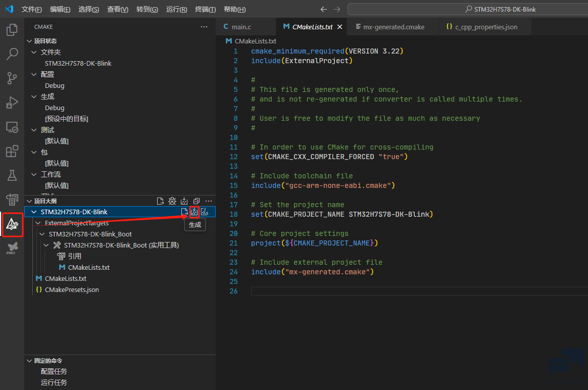
Task: Open the 运行(R) menu
Action: pos(176,10)
